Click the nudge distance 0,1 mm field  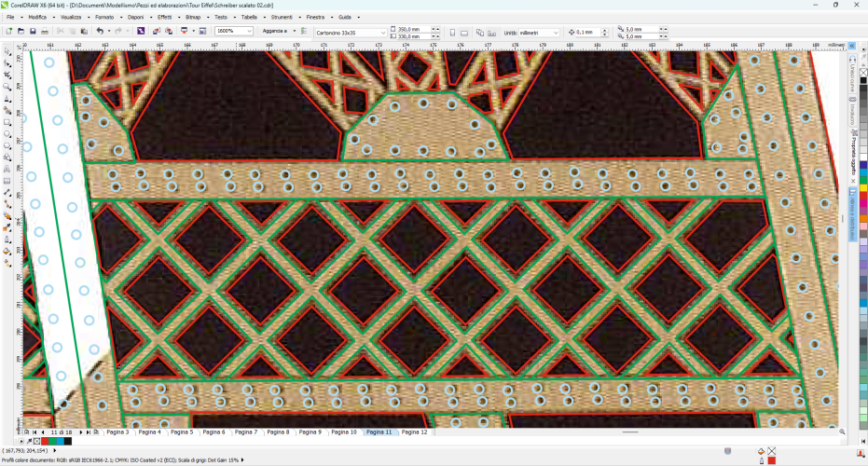point(588,33)
